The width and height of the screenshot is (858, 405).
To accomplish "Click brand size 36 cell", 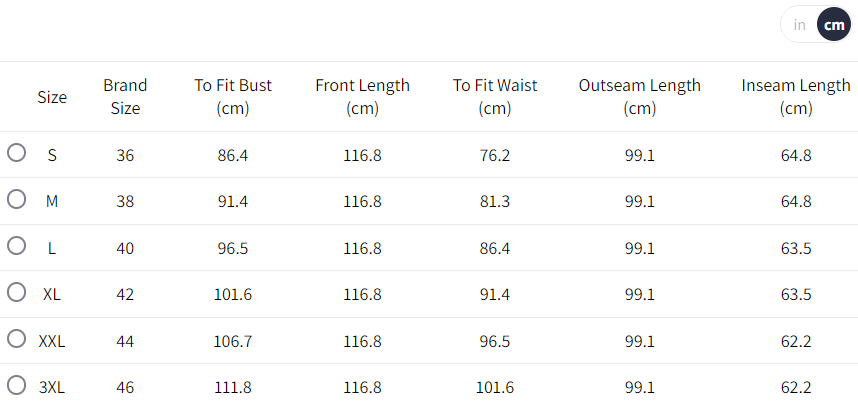I will 125,155.
